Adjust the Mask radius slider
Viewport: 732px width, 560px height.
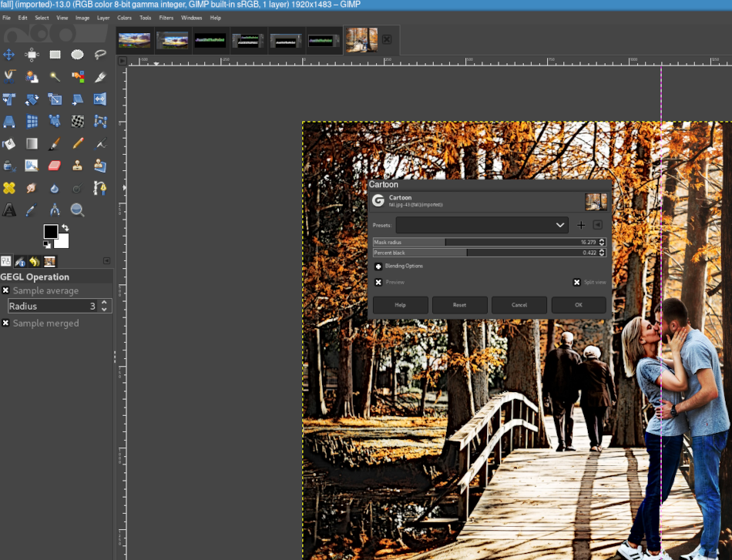[485, 242]
